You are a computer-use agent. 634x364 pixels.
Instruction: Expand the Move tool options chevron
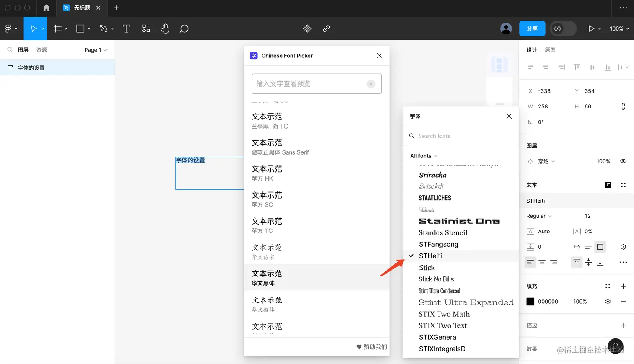coord(42,28)
